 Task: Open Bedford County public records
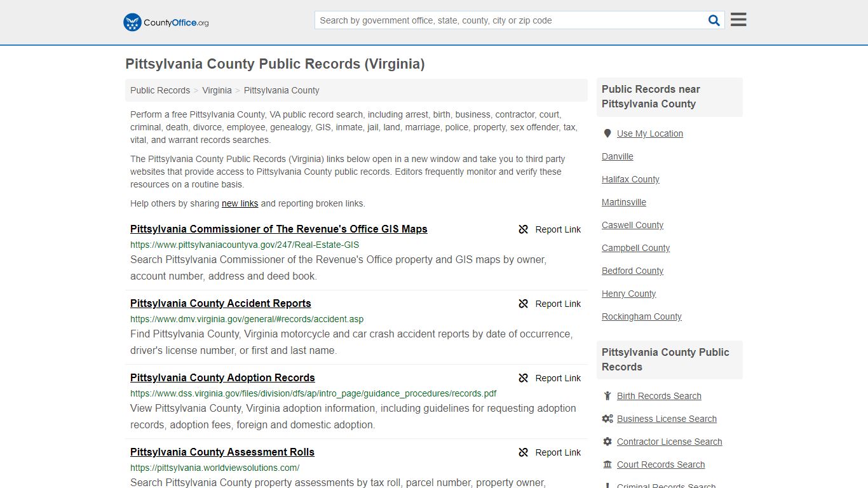[x=632, y=271]
